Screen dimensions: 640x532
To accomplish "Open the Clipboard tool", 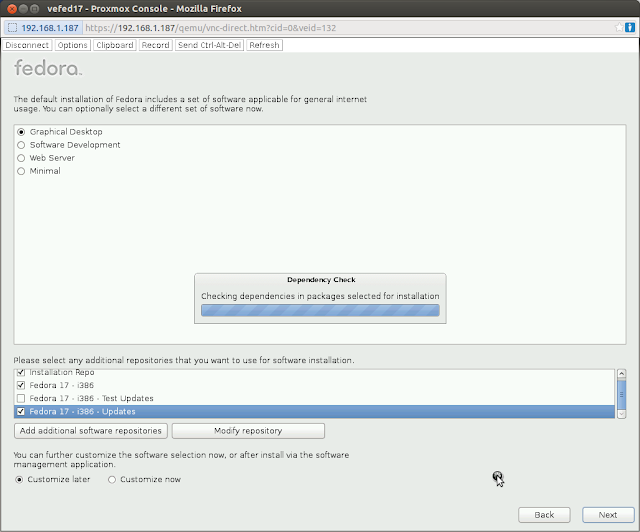I will pos(115,45).
